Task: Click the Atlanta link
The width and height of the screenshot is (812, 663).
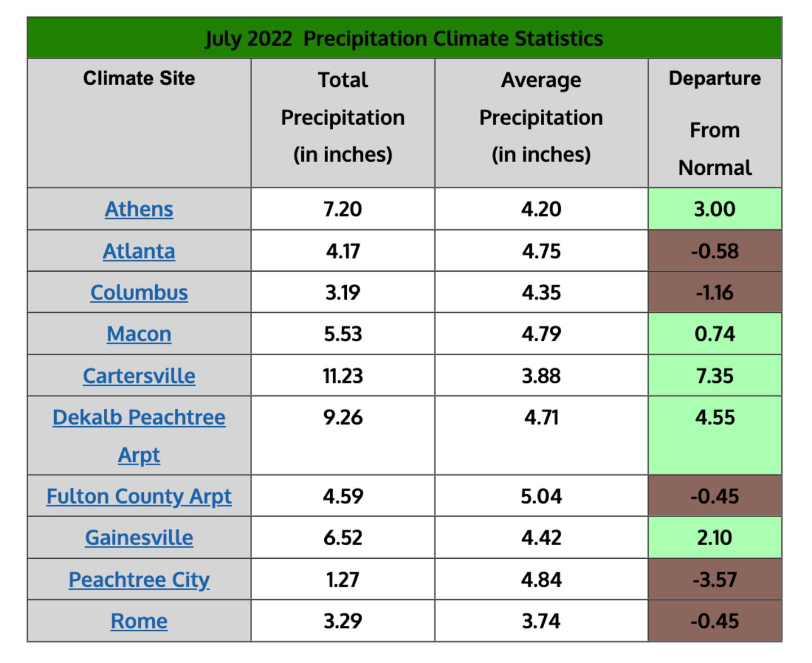Action: click(x=139, y=251)
